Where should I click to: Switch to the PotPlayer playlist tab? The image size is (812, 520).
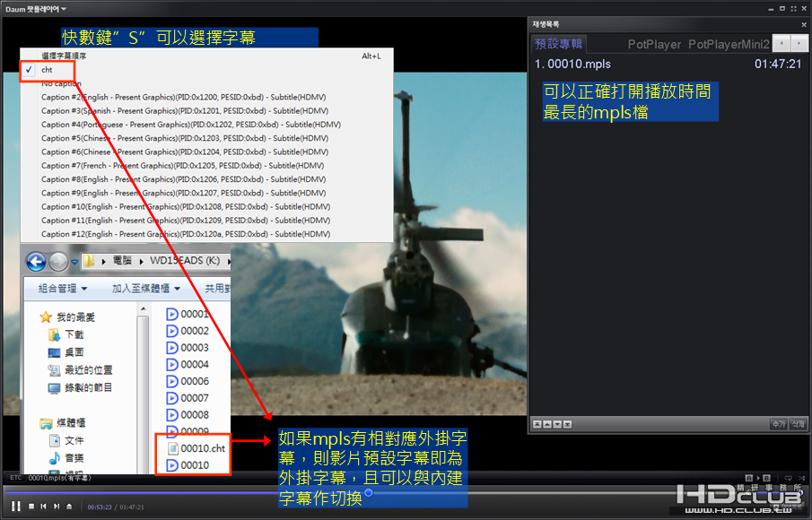(654, 45)
